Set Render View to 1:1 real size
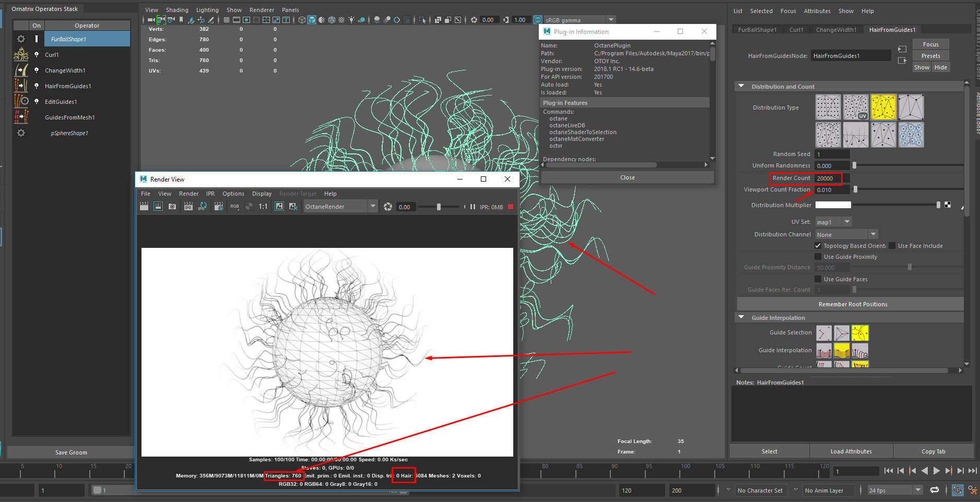The width and height of the screenshot is (980, 502). pos(263,207)
